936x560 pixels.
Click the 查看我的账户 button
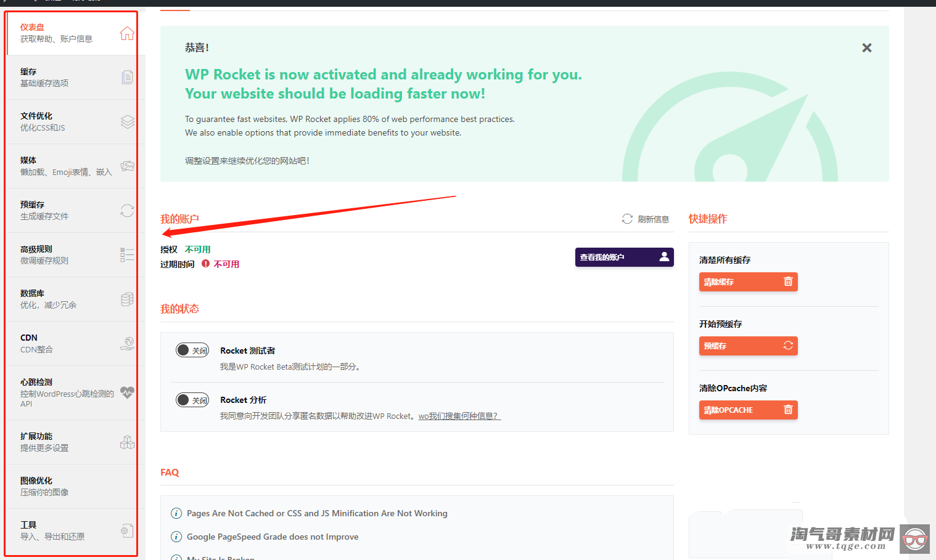(x=624, y=258)
